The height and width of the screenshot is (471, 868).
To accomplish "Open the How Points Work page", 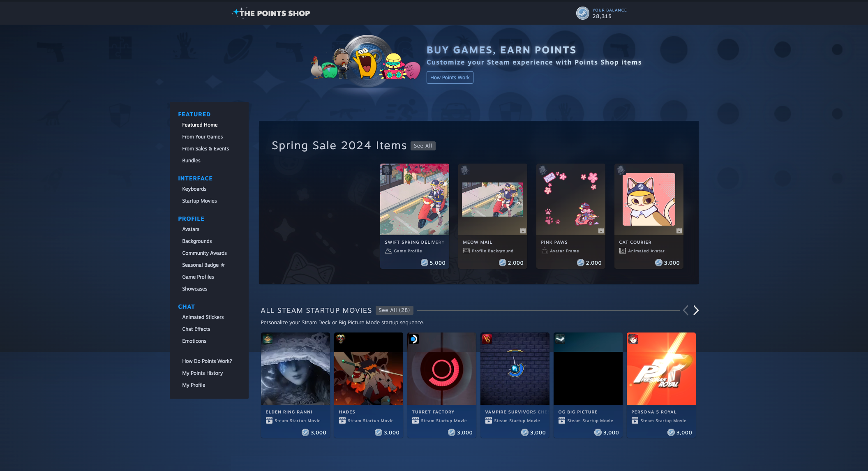I will (x=449, y=77).
